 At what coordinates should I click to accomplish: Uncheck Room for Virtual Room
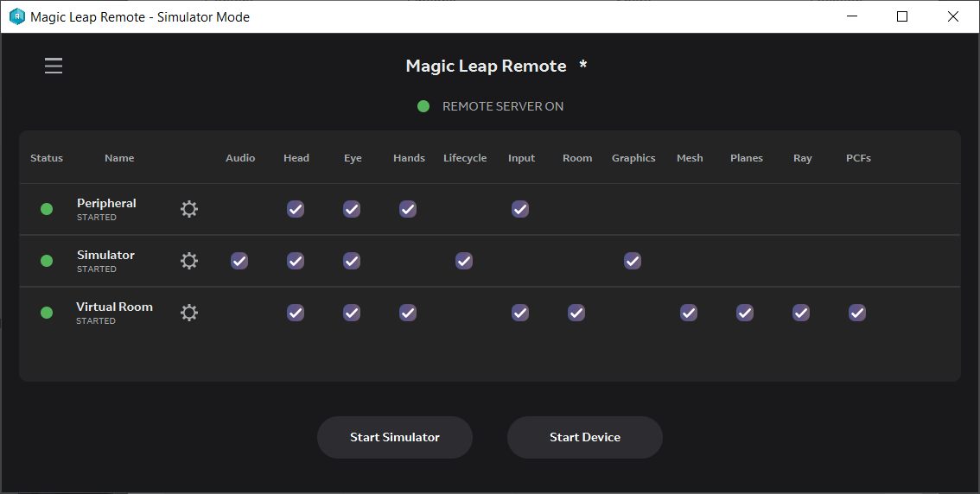point(576,313)
